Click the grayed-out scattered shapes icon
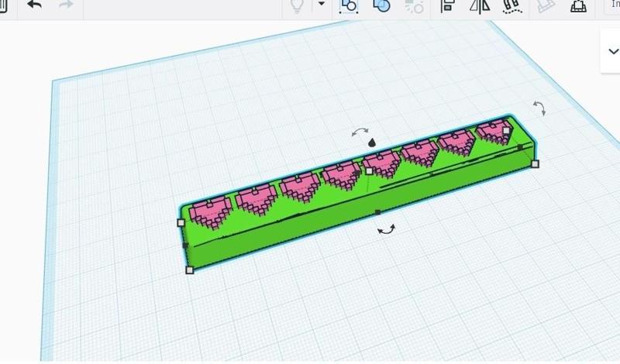 (414, 6)
